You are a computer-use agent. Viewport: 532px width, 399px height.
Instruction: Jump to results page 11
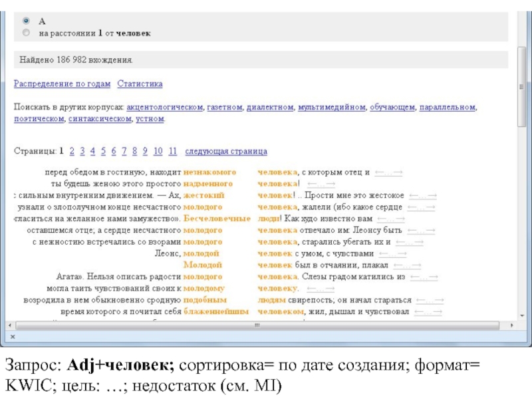173,151
